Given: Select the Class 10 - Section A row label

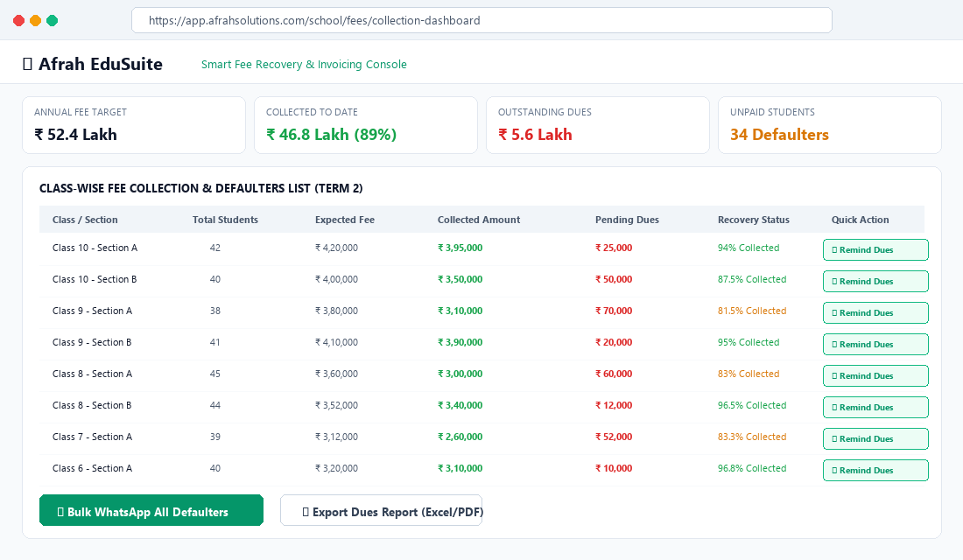Looking at the screenshot, I should (95, 248).
